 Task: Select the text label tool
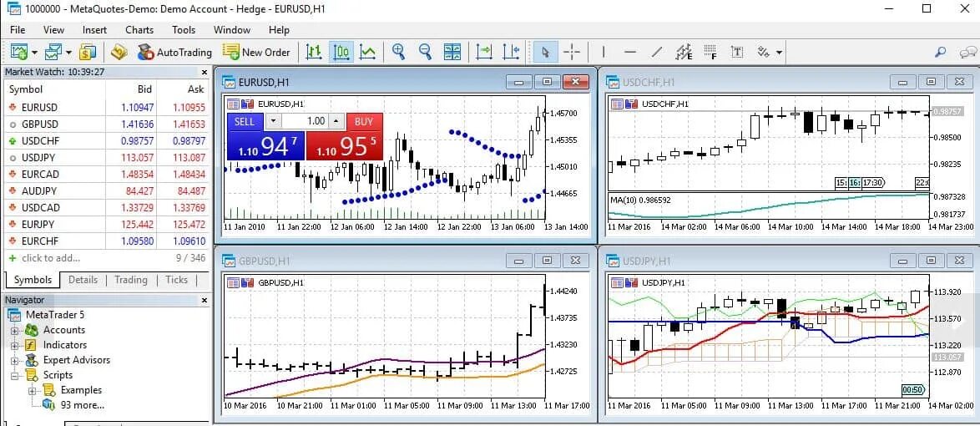click(737, 52)
